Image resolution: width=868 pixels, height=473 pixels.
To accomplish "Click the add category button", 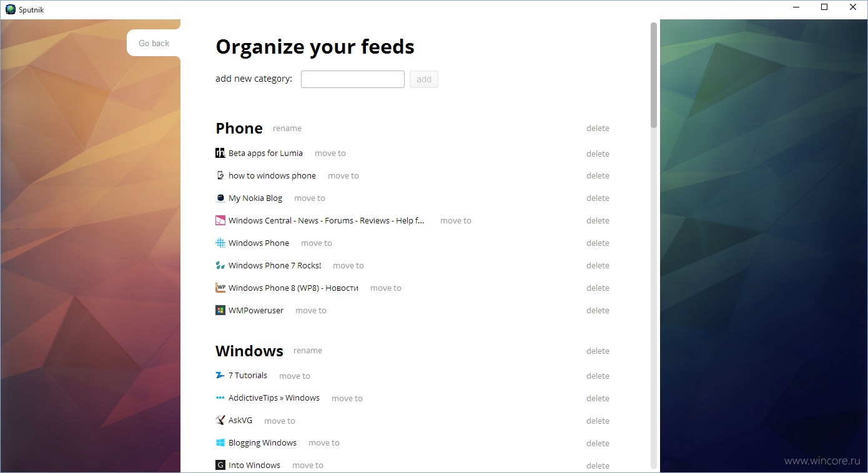I will tap(424, 79).
